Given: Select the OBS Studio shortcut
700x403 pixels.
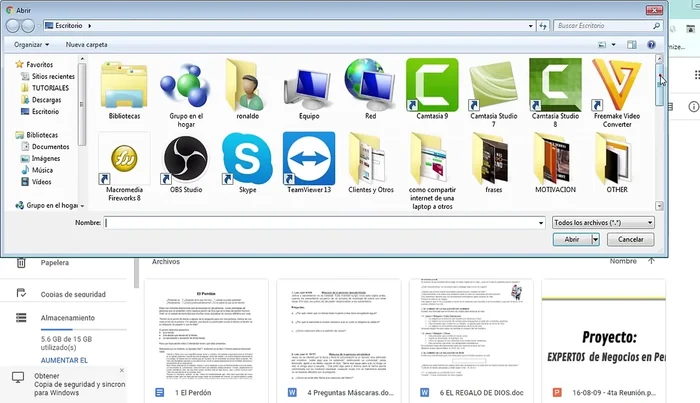Looking at the screenshot, I should [x=186, y=158].
